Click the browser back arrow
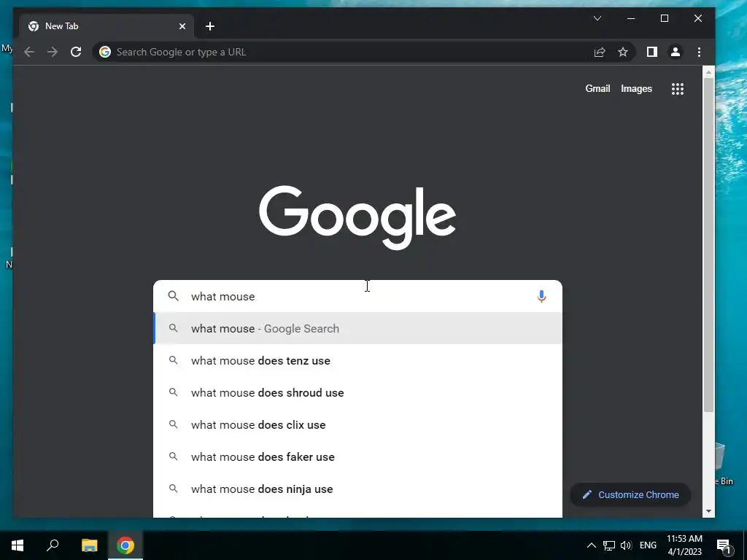This screenshot has width=747, height=560. point(29,52)
